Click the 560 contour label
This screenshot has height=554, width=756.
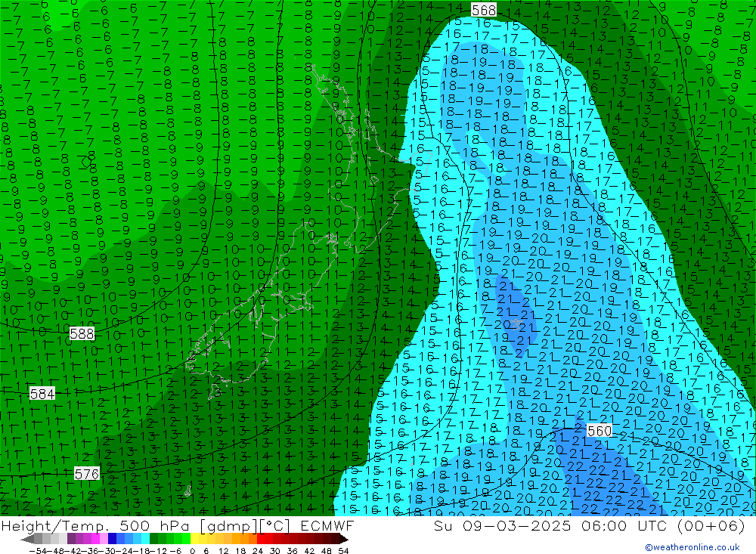point(600,431)
